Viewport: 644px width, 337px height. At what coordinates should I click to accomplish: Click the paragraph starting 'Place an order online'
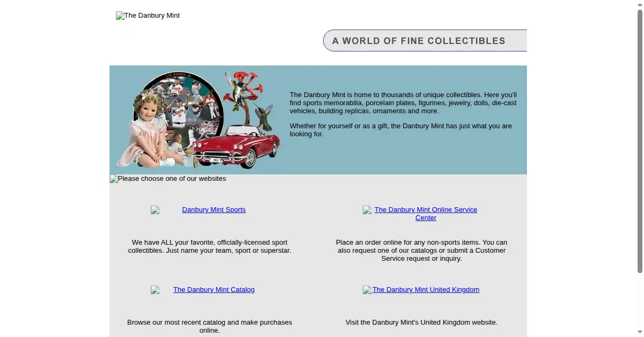pos(421,251)
